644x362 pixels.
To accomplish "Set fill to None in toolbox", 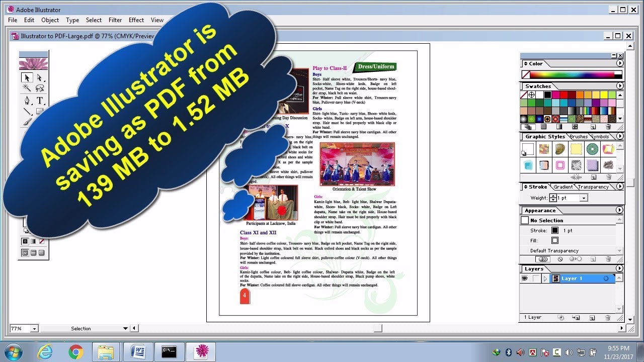I will [x=42, y=241].
